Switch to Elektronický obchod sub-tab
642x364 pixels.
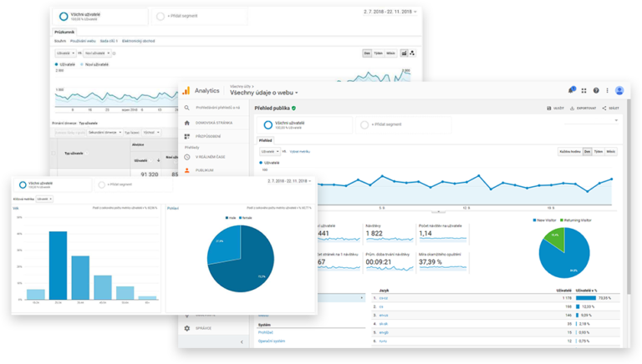coord(139,41)
